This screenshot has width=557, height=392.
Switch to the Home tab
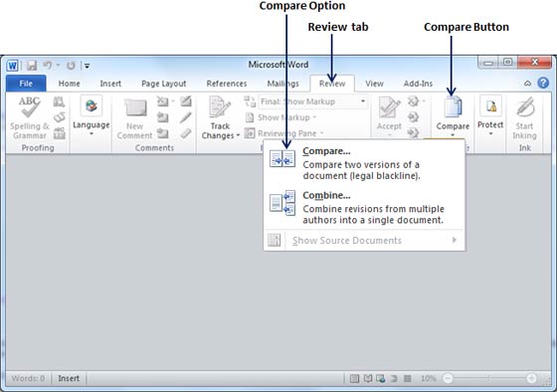pyautogui.click(x=69, y=84)
